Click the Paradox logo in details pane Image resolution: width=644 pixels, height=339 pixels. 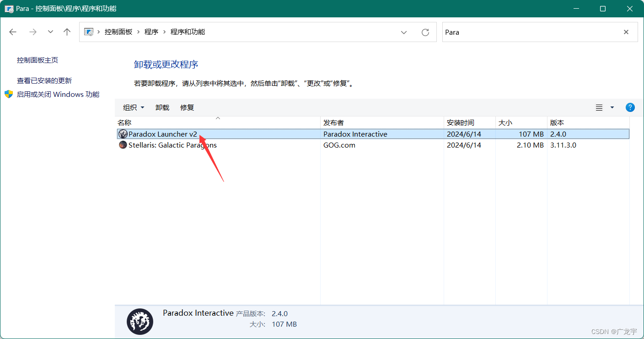point(140,322)
